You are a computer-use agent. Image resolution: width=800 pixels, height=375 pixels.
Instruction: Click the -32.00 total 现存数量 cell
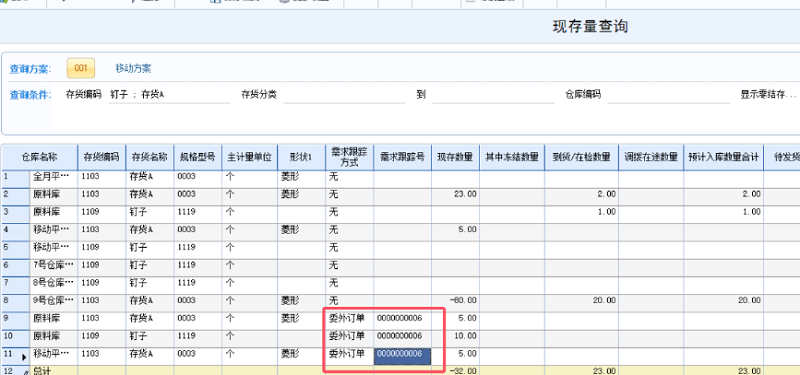tap(455, 371)
